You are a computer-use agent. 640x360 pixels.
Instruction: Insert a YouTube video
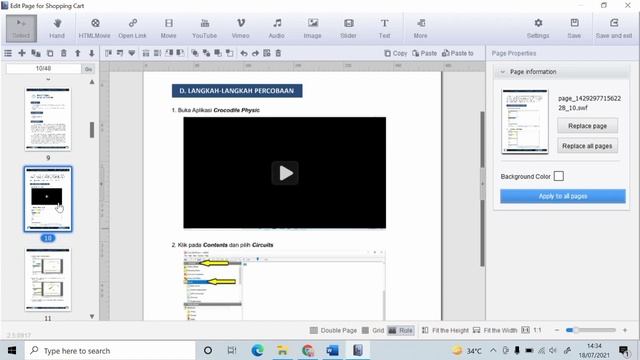[204, 28]
